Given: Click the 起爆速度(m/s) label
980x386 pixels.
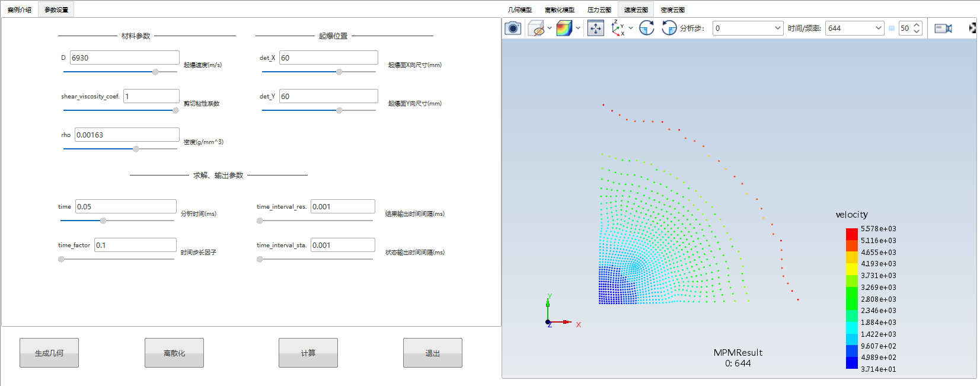Looking at the screenshot, I should pos(203,65).
